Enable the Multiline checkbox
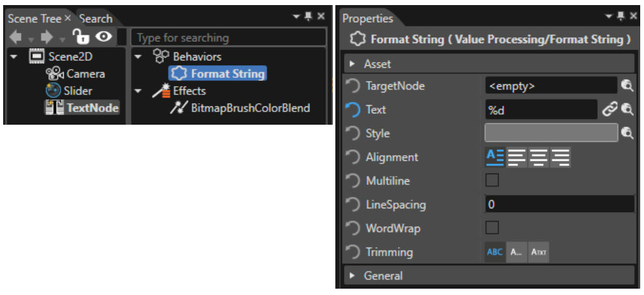This screenshot has height=295, width=644. [492, 180]
